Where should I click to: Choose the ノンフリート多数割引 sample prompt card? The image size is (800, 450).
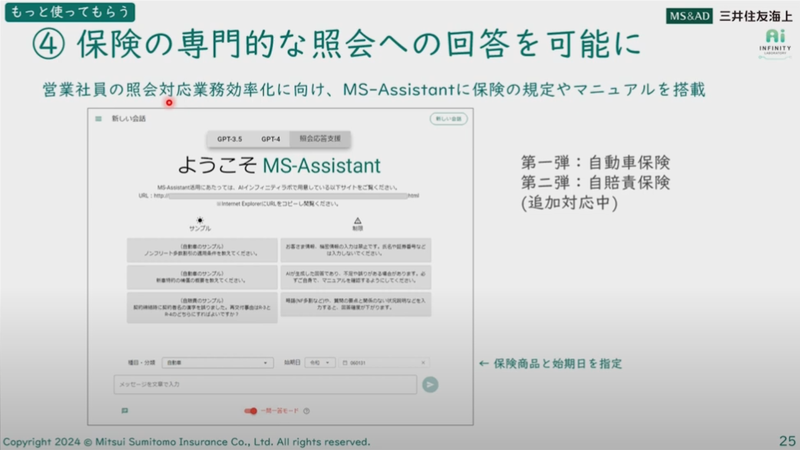[x=202, y=250]
